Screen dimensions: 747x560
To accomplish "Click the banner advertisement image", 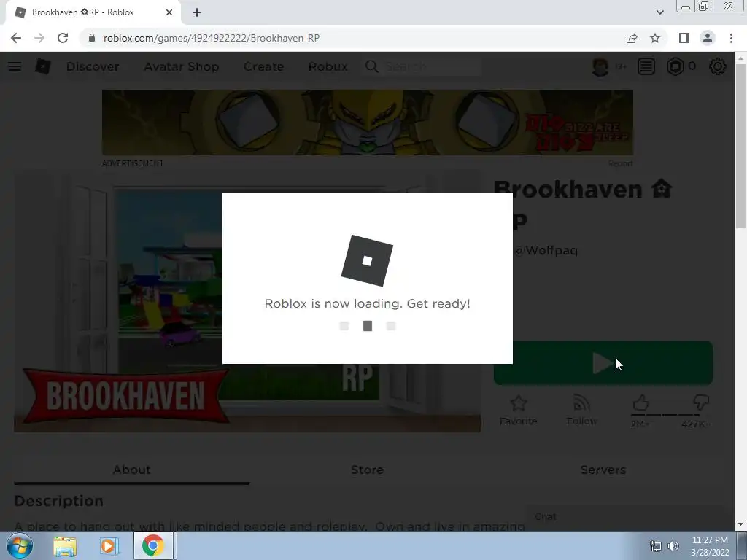I will [368, 122].
